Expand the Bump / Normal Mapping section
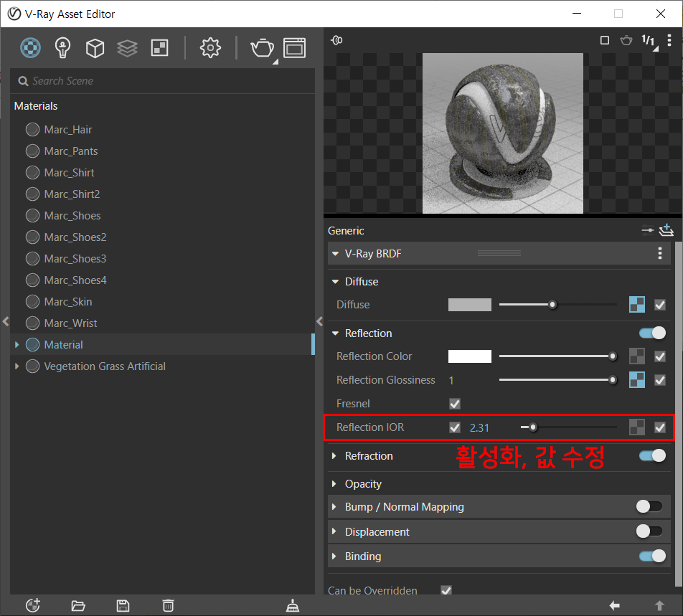The image size is (683, 616). tap(334, 507)
